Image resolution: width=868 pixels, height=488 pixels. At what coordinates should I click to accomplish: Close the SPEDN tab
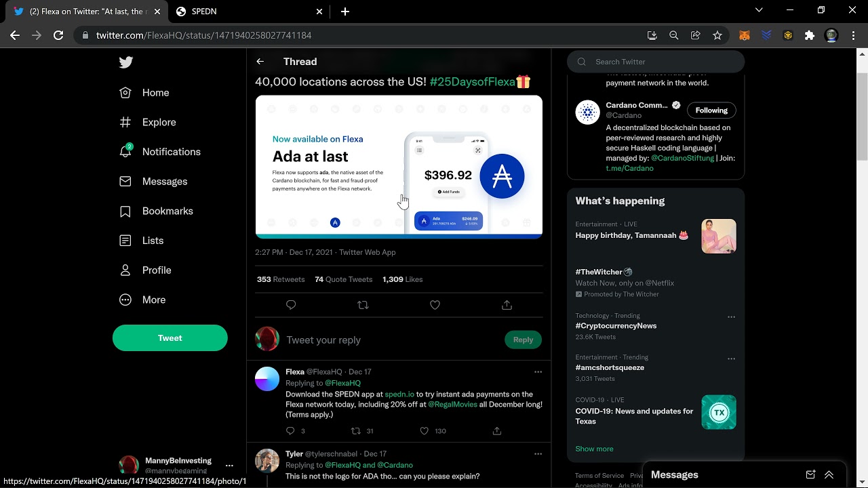pos(319,12)
